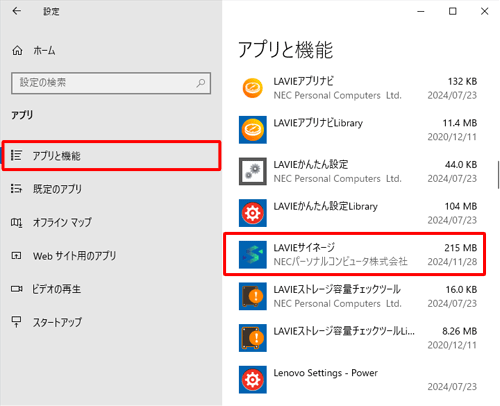Focus the 設定の検索 search box
This screenshot has width=500, height=406.
[111, 83]
